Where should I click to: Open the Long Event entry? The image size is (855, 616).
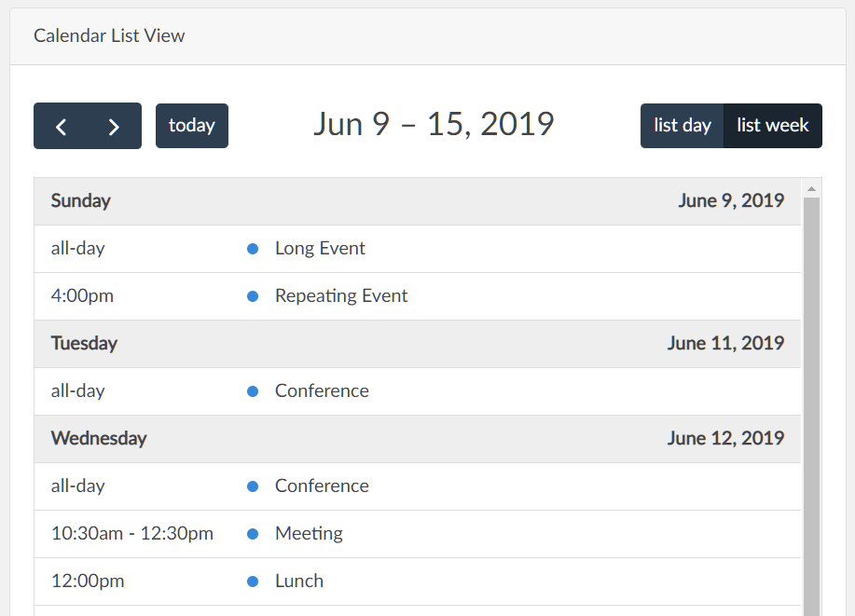pos(320,249)
